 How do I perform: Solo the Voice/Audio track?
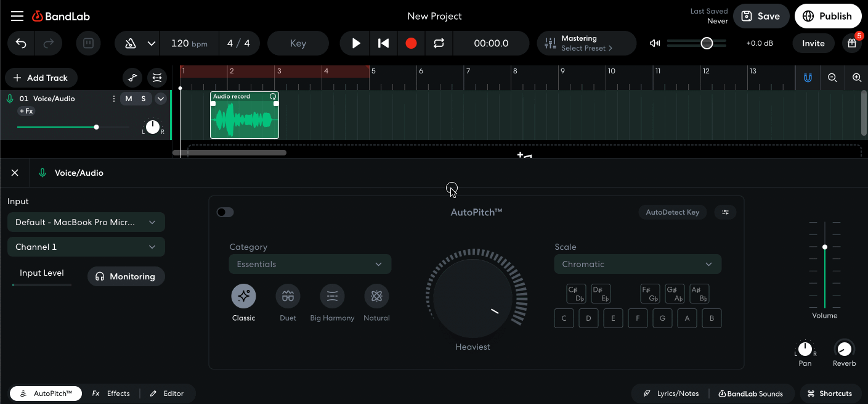tap(144, 99)
